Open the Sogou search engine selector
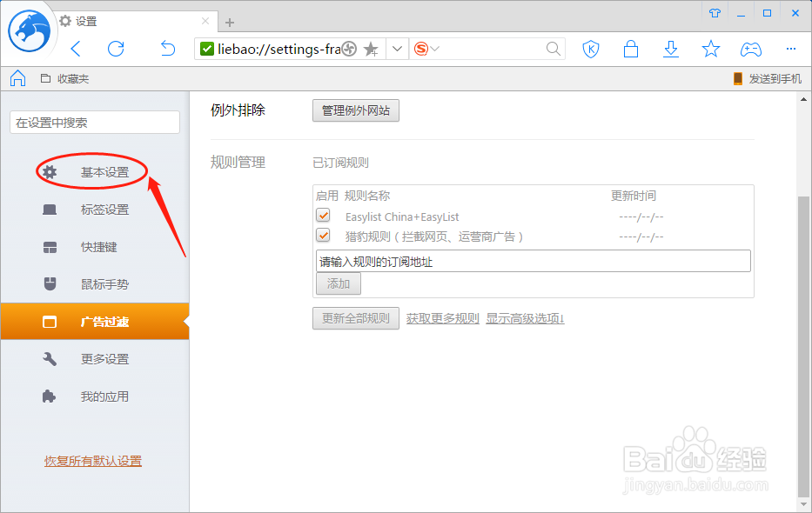Image resolution: width=812 pixels, height=513 pixels. pyautogui.click(x=426, y=50)
